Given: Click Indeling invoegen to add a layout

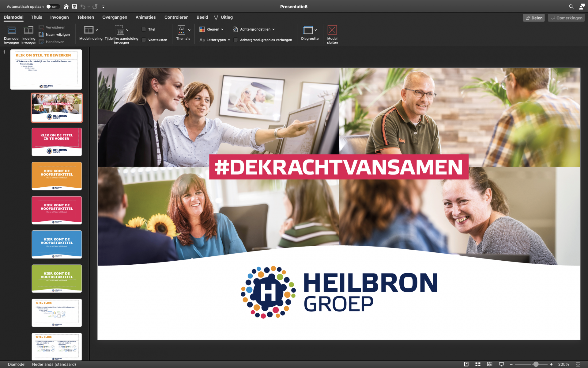Looking at the screenshot, I should tap(28, 34).
